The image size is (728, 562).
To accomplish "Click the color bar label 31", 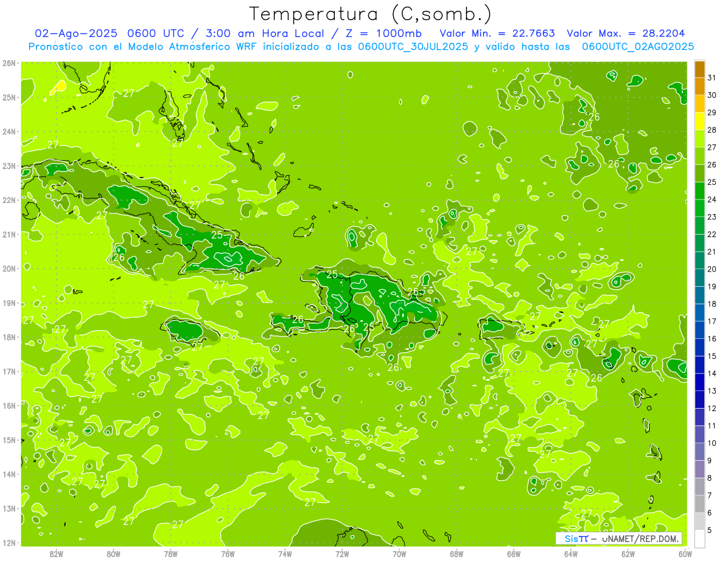I will pos(712,78).
